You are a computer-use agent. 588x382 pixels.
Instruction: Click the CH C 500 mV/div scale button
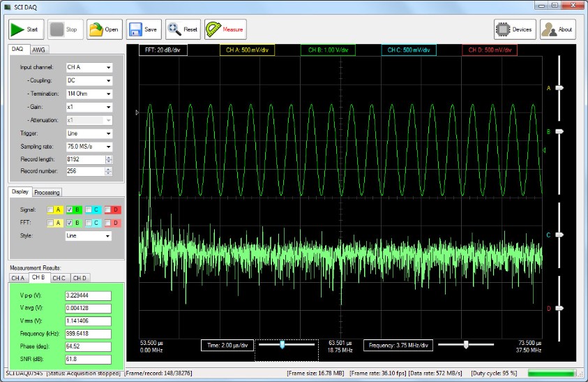(409, 50)
